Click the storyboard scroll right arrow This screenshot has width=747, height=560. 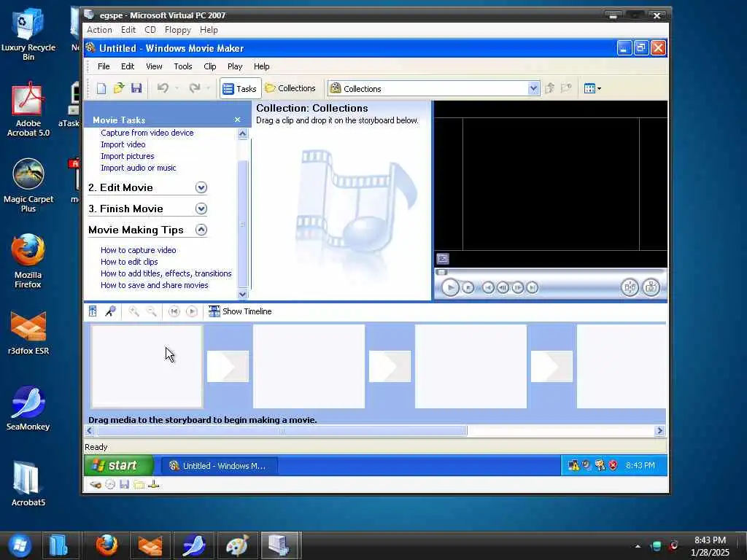[x=659, y=431]
